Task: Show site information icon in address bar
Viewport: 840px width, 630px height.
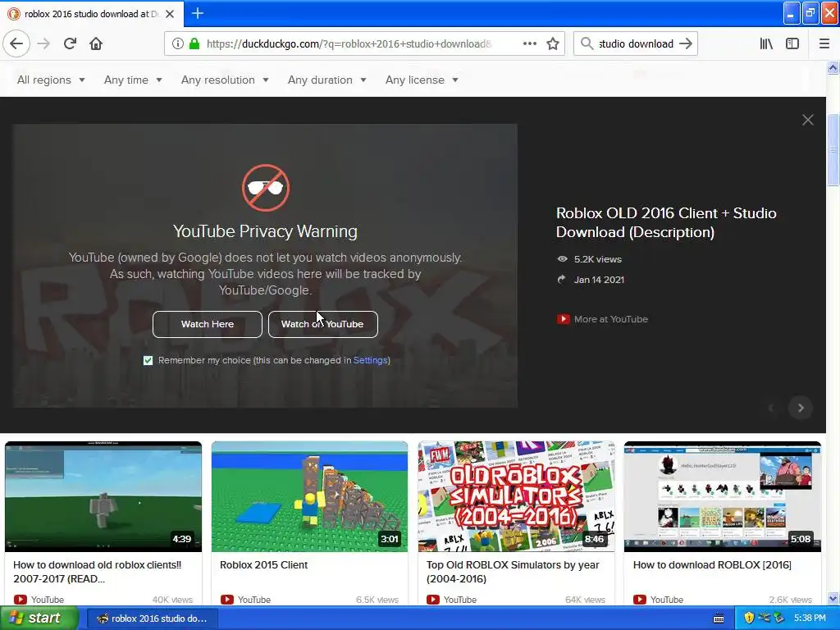Action: [177, 43]
